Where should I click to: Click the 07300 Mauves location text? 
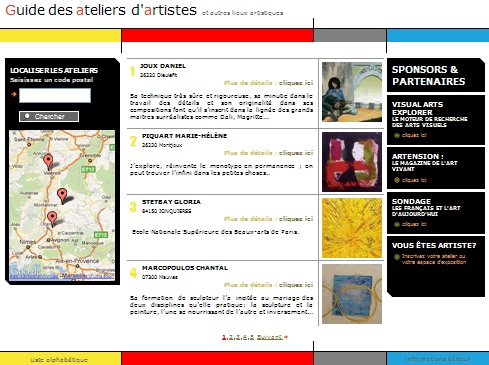click(x=160, y=277)
